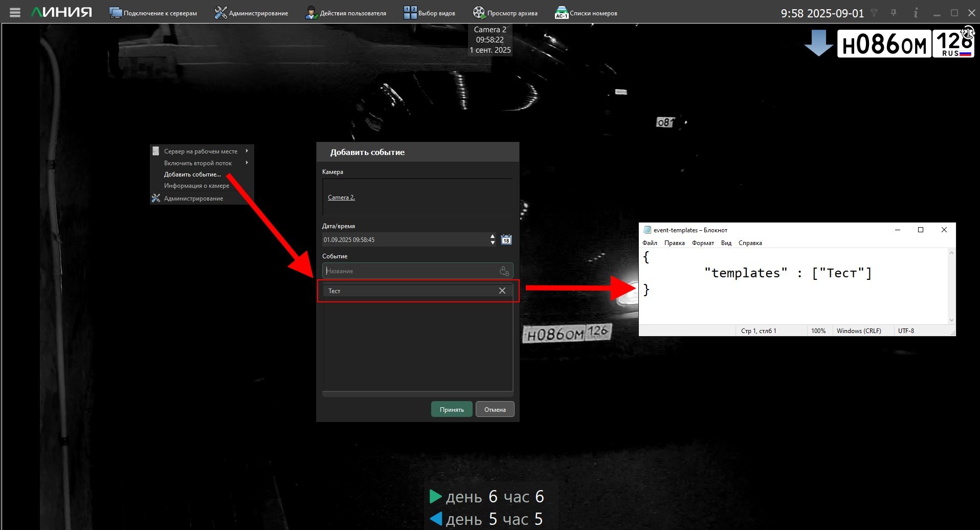The image size is (980, 530).
Task: Open the Администрирование tools icon
Action: [220, 13]
